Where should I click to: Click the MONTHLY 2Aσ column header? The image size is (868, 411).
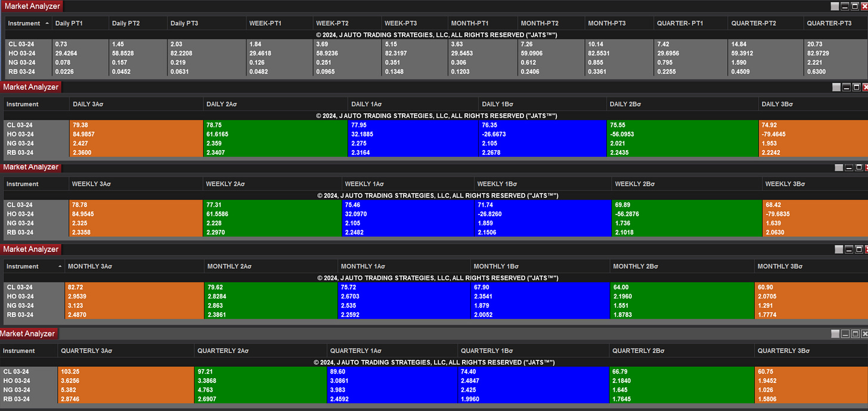[x=271, y=266]
